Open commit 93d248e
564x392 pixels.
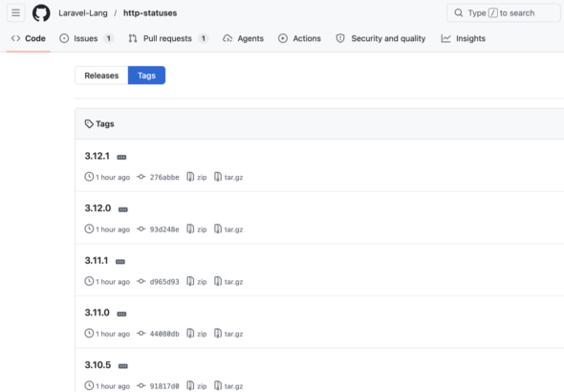click(x=164, y=229)
